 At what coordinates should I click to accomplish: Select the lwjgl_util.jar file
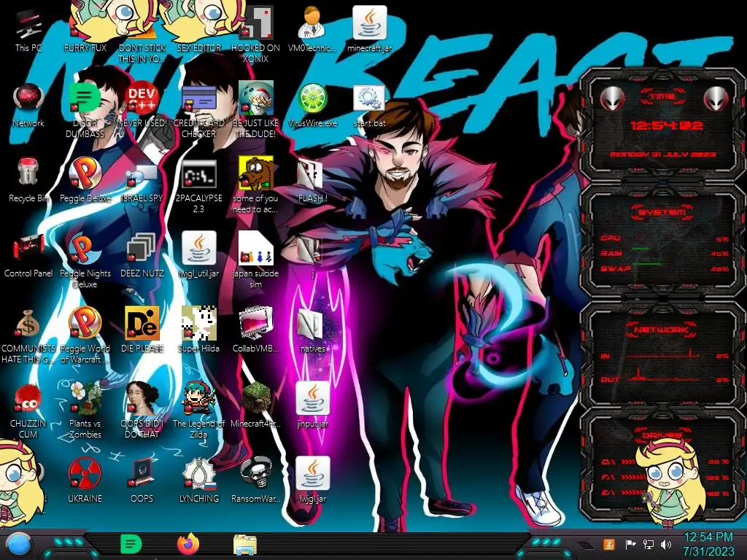point(198,255)
